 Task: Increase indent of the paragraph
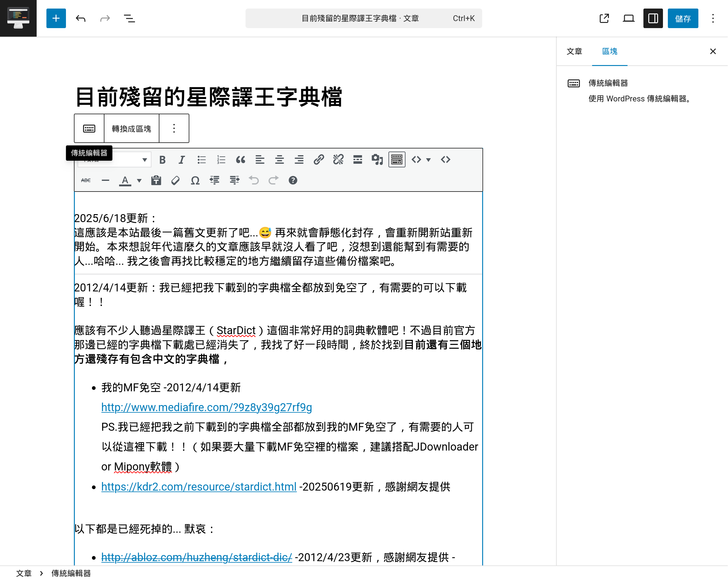[234, 181]
